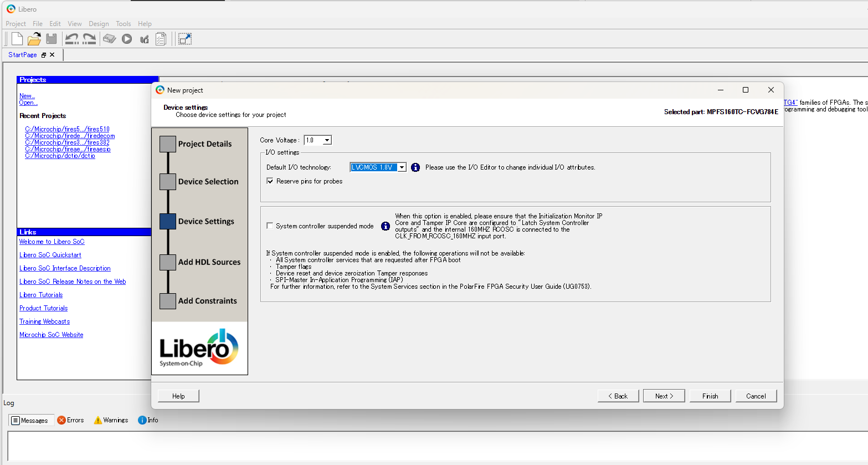Viewport: 868px width, 465px height.
Task: Click the New Project toolbar icon
Action: [x=17, y=39]
